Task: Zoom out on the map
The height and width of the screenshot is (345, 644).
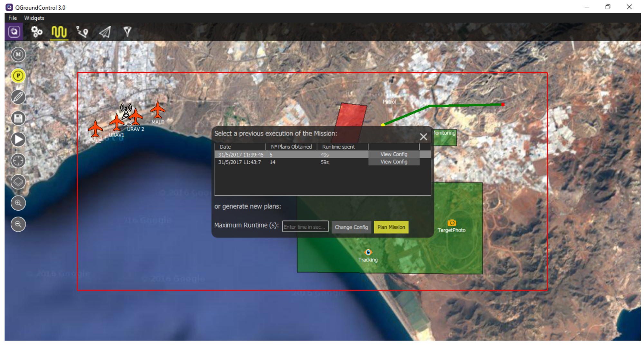Action: pos(18,224)
